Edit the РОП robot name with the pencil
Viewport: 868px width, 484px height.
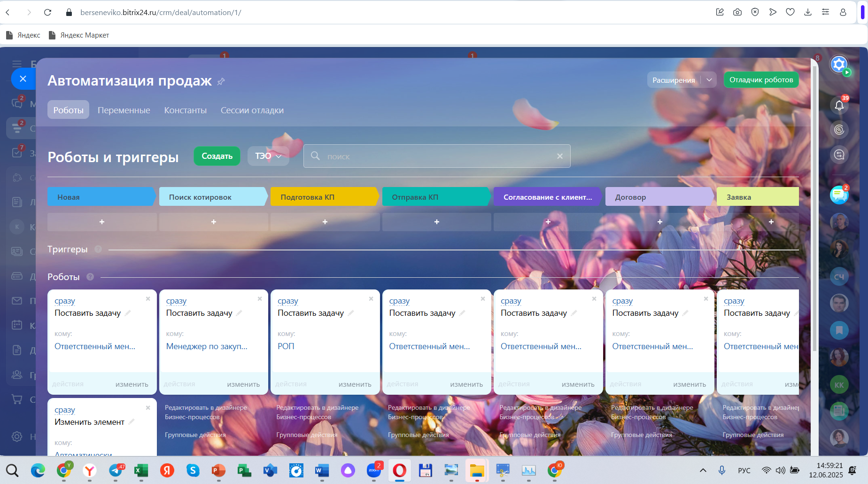point(351,313)
